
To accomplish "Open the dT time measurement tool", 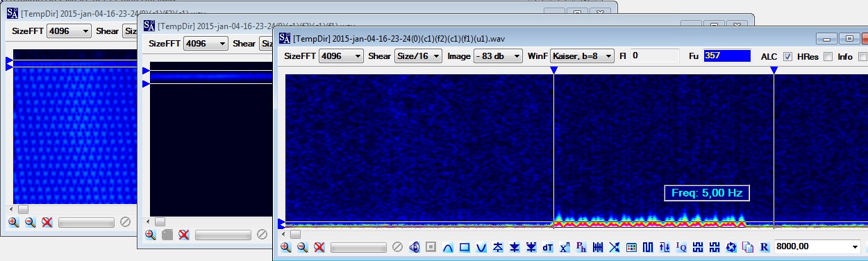I will click(x=548, y=247).
